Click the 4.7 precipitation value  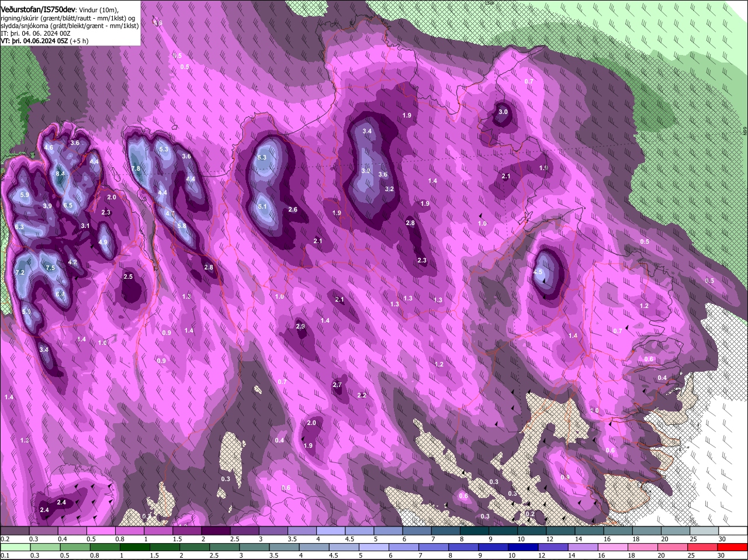170,214
